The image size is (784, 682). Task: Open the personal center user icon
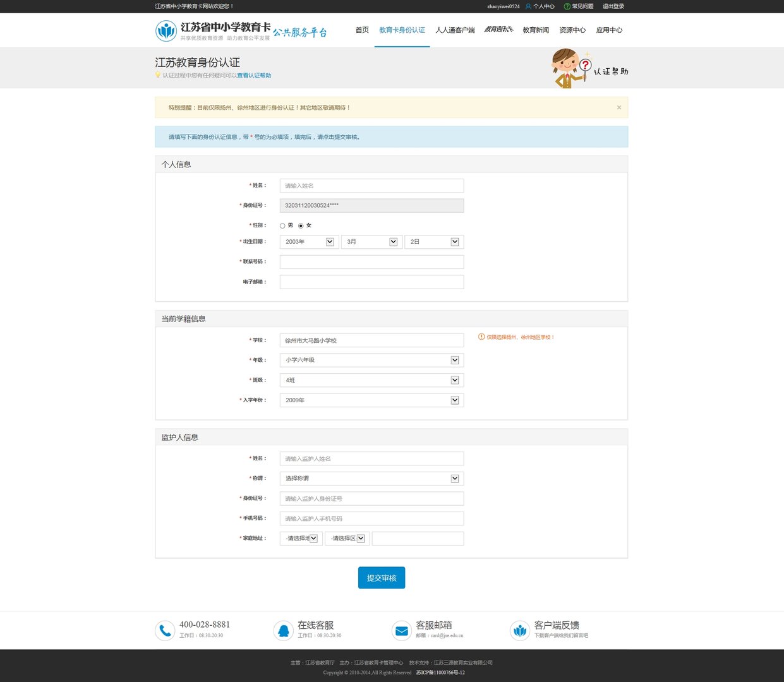[528, 6]
